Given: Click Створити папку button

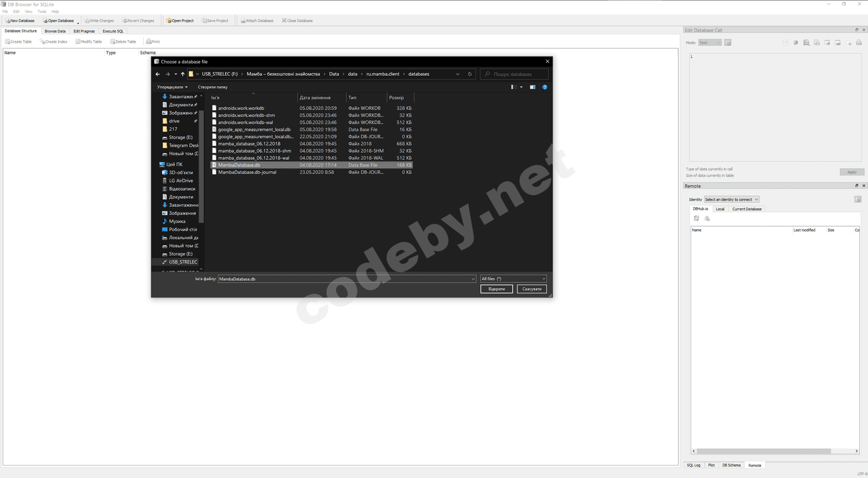Looking at the screenshot, I should [213, 87].
